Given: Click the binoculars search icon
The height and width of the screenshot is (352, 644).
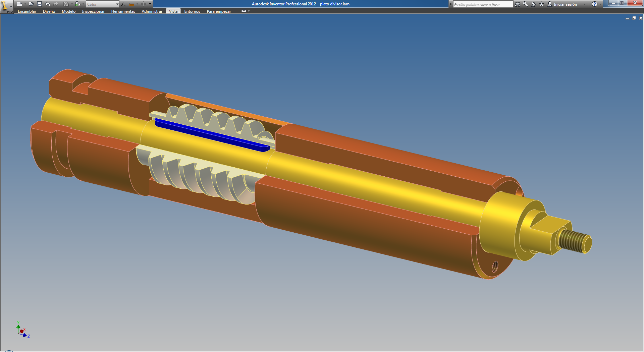Looking at the screenshot, I should (518, 4).
